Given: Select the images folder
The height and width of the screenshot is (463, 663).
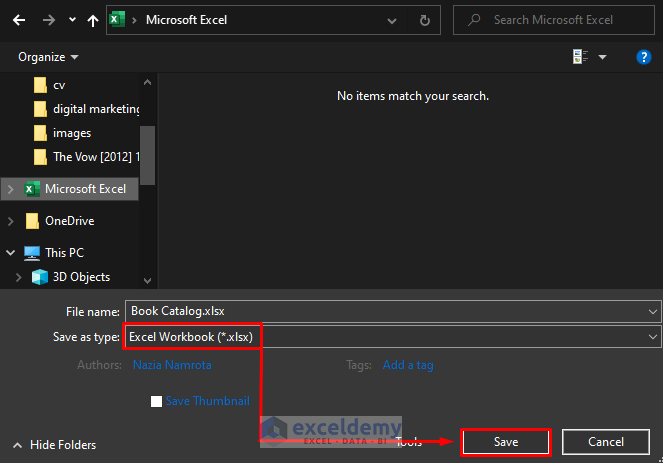Looking at the screenshot, I should pos(72,133).
